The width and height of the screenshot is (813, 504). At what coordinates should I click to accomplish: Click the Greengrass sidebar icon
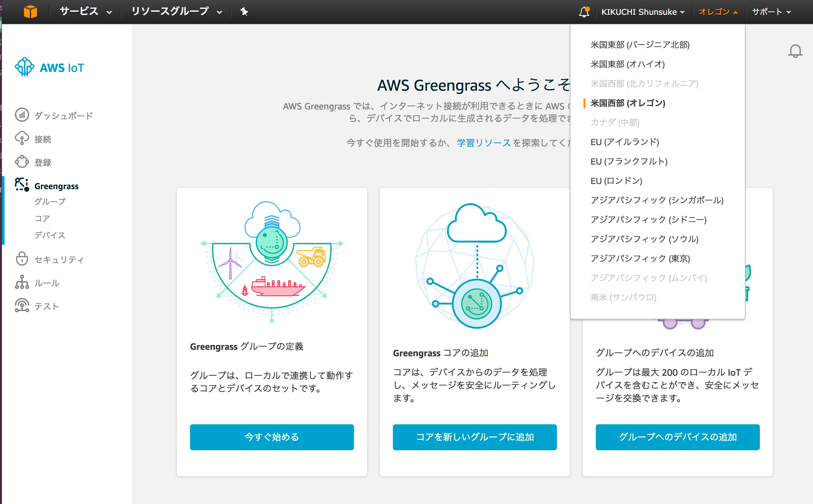(x=22, y=185)
